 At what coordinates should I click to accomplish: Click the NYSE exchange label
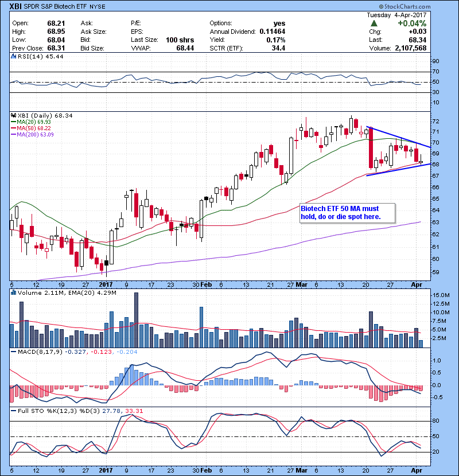tap(97, 7)
